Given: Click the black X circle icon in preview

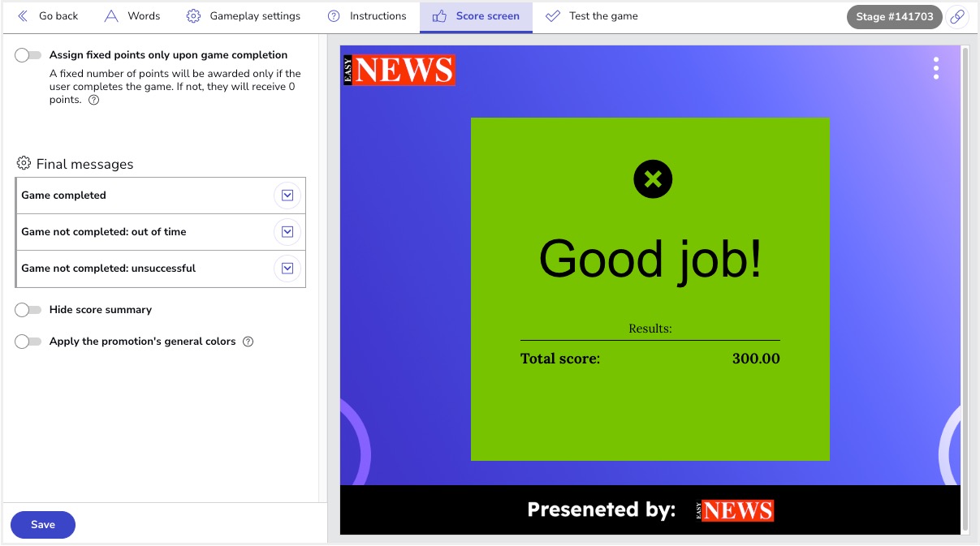Looking at the screenshot, I should click(653, 178).
